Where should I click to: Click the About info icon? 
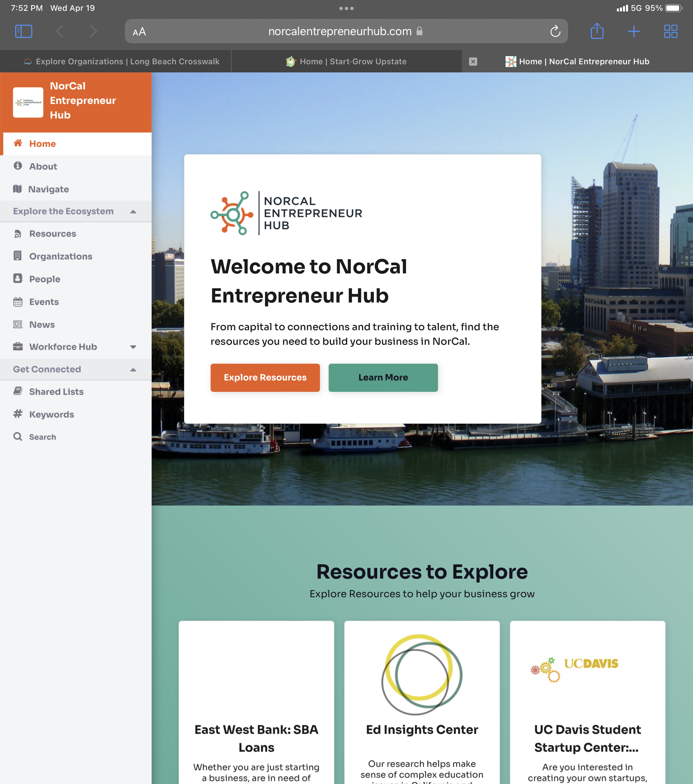coord(18,166)
